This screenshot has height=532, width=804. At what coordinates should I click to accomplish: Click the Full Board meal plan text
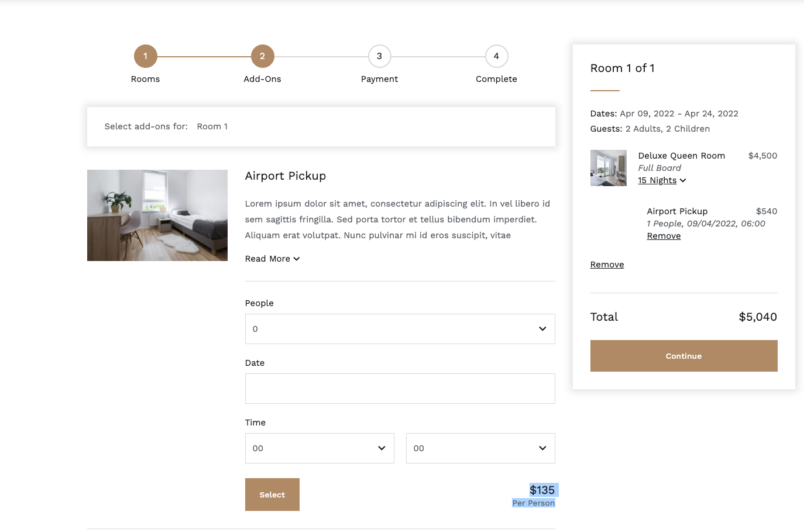[659, 168]
